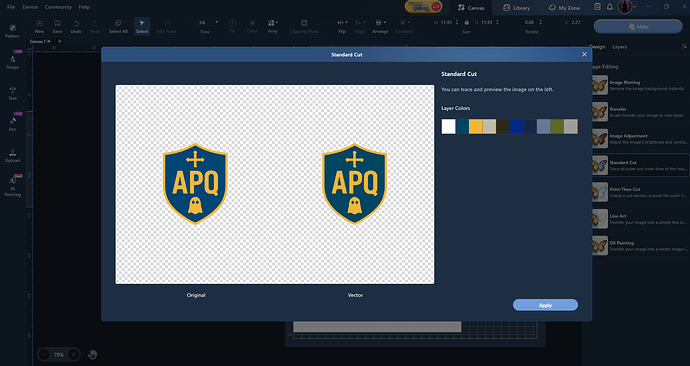Viewport: 690px width, 366px height.
Task: Select the Pattern tool in left sidebar
Action: pos(12,31)
